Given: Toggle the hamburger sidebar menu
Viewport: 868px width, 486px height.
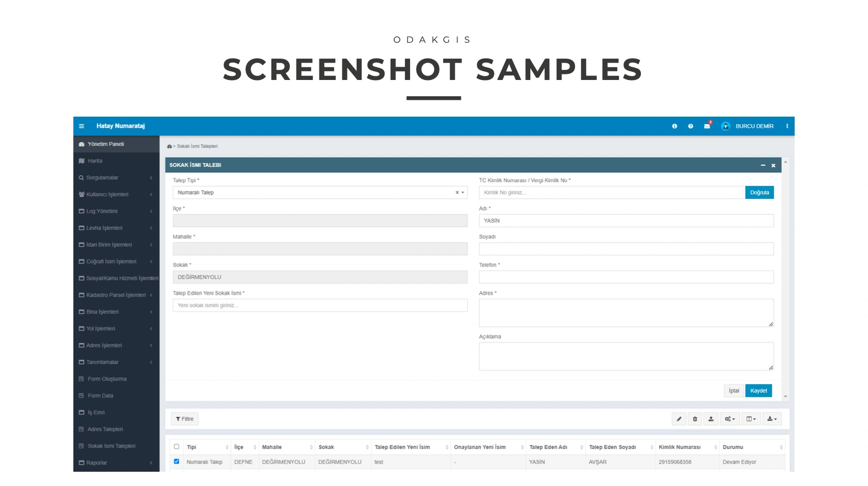Looking at the screenshot, I should click(82, 126).
